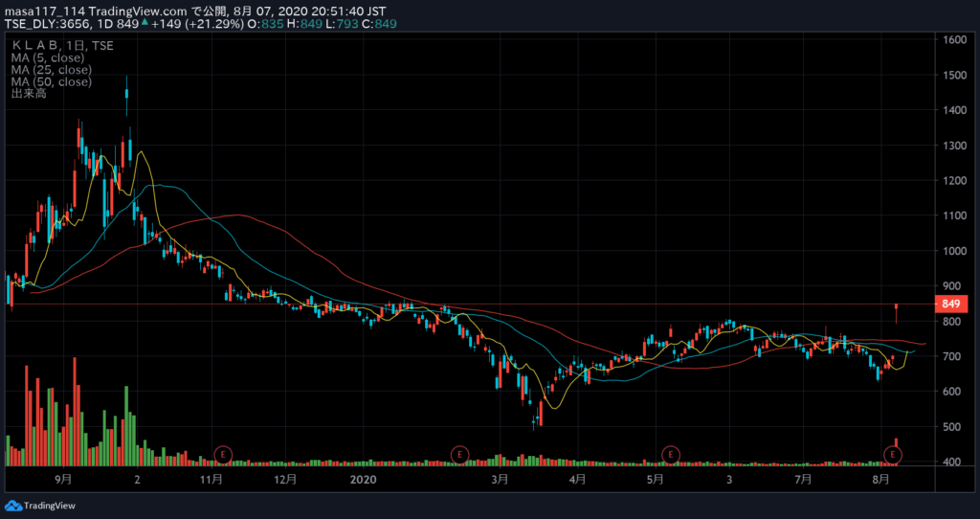The width and height of the screenshot is (980, 519).
Task: Click the TSE_DLY:3656 symbol text
Action: 50,24
